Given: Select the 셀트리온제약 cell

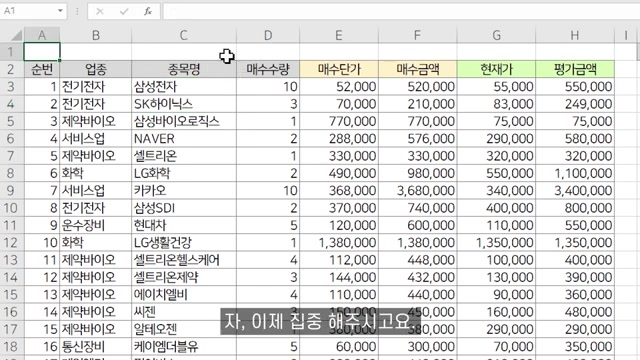Looking at the screenshot, I should [x=184, y=277].
